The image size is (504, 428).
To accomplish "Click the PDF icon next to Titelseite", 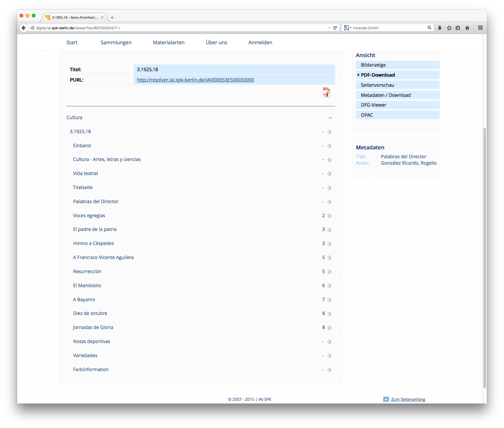I will (x=329, y=188).
